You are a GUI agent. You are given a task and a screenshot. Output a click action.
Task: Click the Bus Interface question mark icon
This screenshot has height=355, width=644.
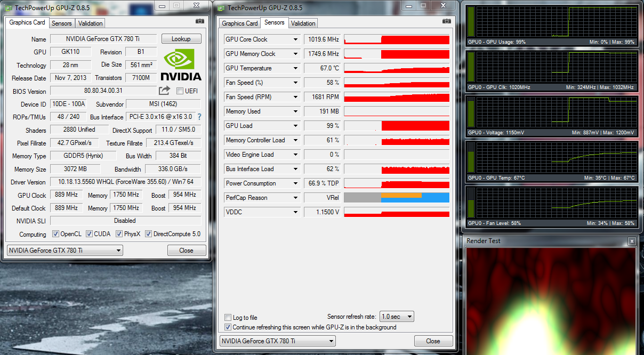(199, 117)
